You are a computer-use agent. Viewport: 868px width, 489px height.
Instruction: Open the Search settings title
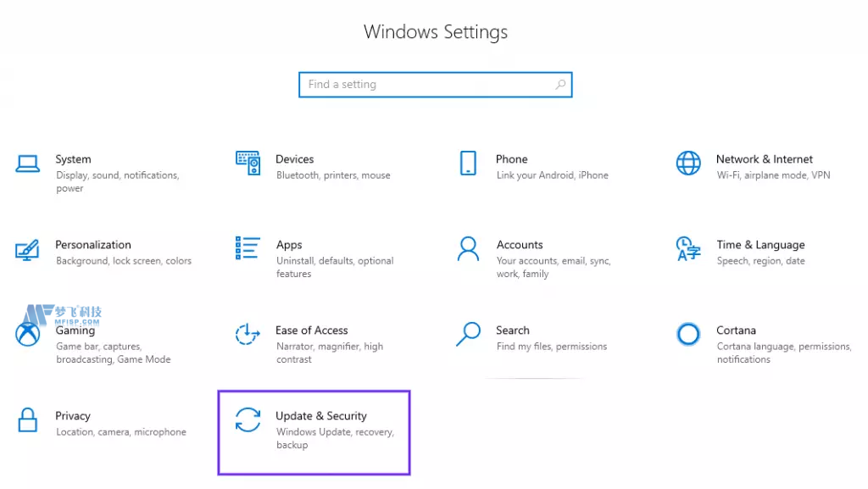point(513,331)
